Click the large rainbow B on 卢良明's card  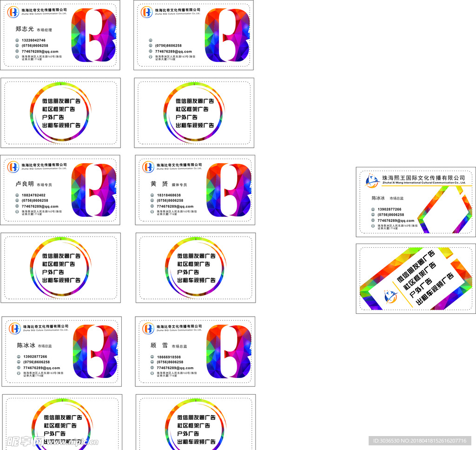(x=94, y=190)
